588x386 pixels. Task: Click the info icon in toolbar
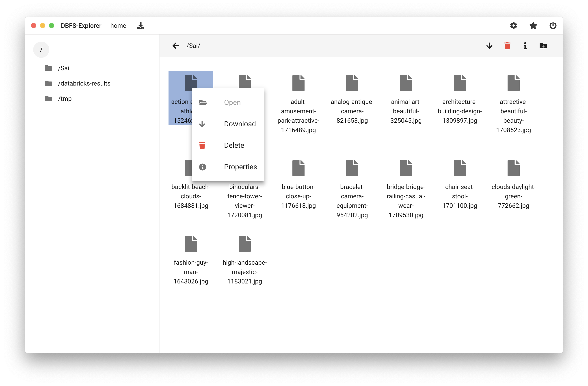(525, 46)
